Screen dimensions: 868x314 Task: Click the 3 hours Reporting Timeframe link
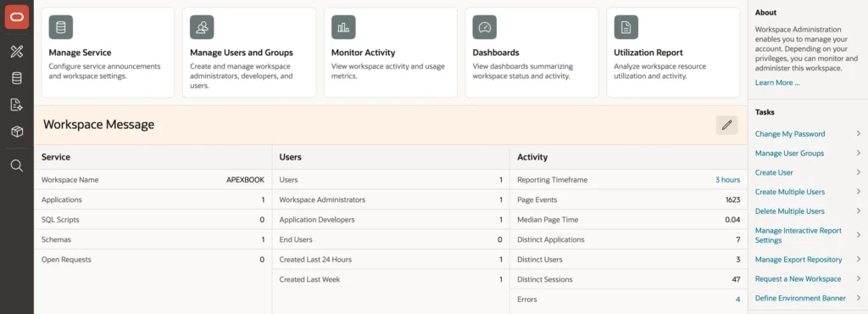pos(727,180)
